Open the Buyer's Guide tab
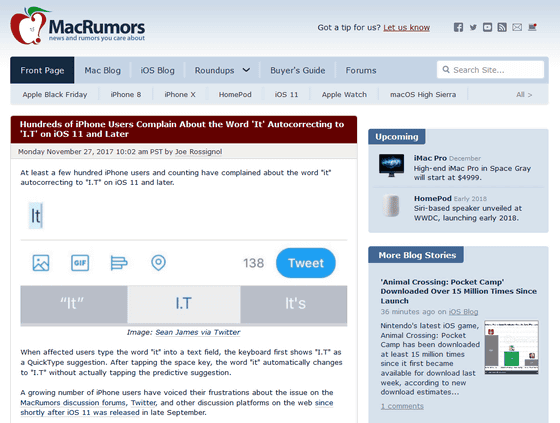The image size is (560, 423). click(x=298, y=70)
